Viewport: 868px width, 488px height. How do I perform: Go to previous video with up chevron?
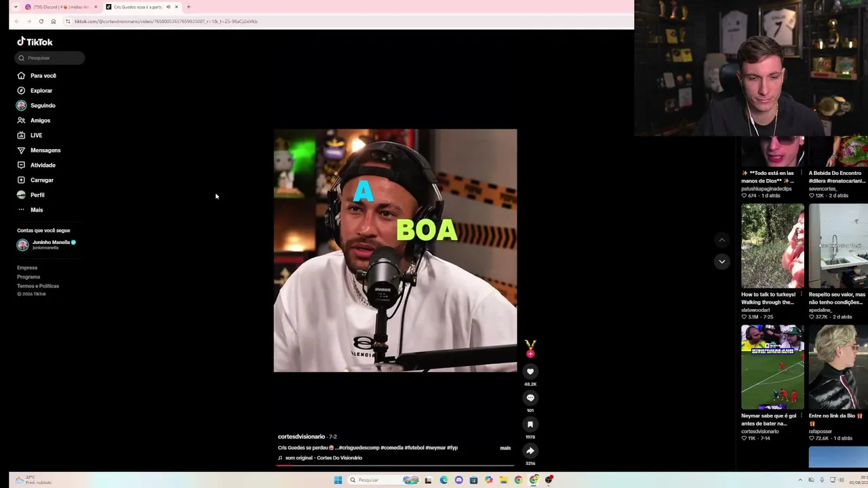[722, 240]
